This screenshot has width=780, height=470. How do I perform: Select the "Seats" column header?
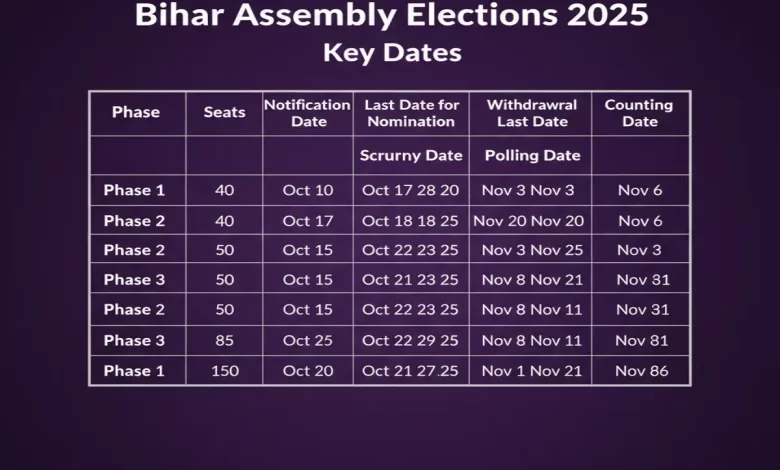tap(224, 112)
